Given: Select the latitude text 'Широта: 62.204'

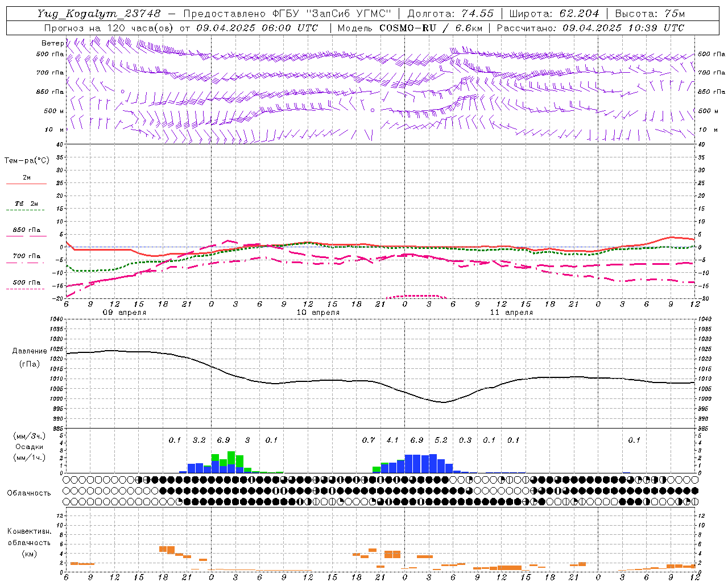Looking at the screenshot, I should point(554,14).
